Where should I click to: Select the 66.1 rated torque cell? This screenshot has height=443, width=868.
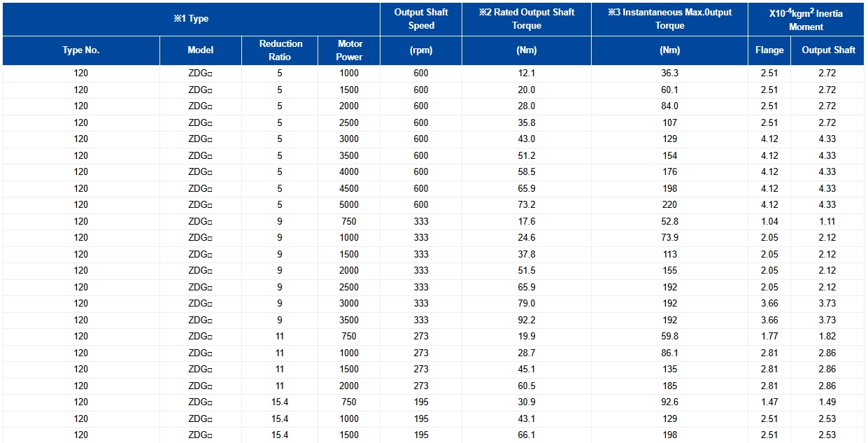(526, 435)
